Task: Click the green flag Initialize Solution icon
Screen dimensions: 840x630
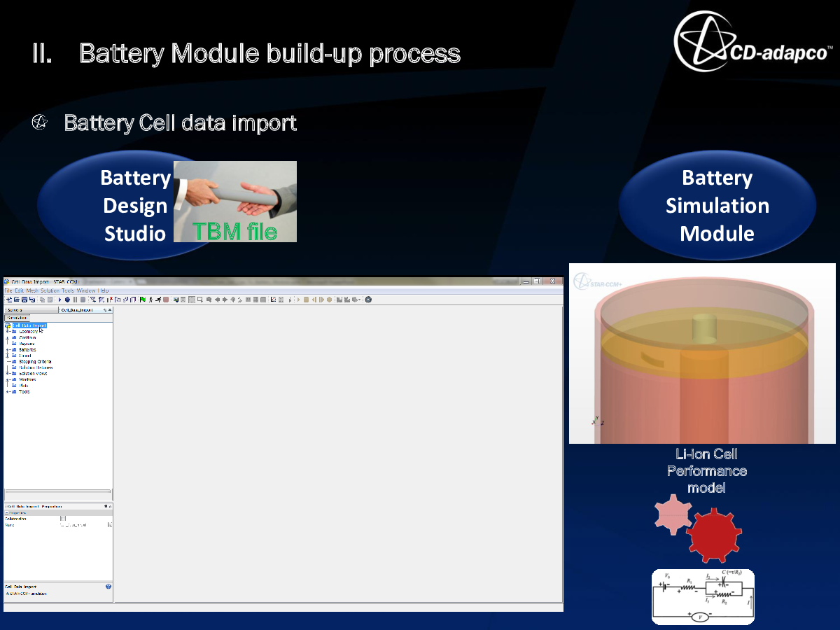Action: [x=143, y=300]
